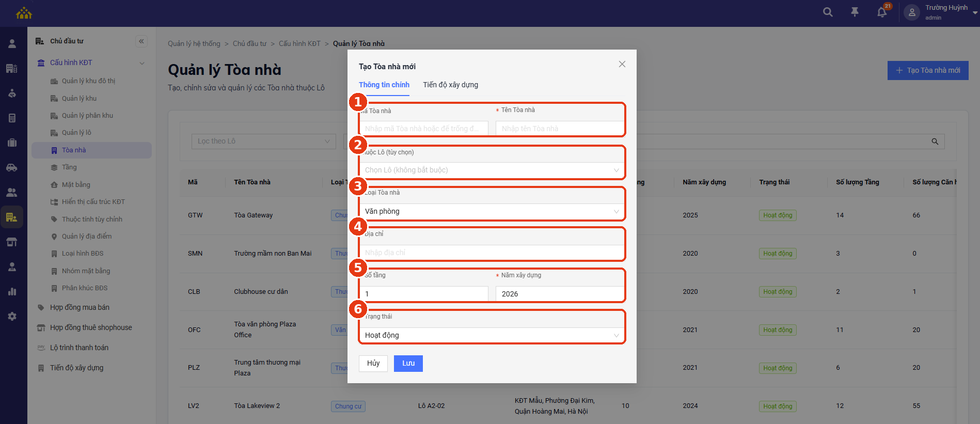
Task: Close the Tạo Tòa nhà mới dialog
Action: point(622,64)
